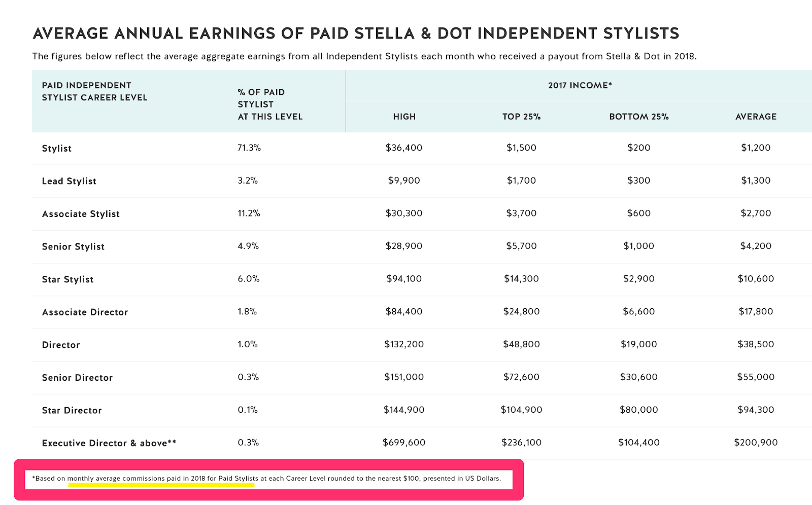Select the 1.0% value for Director

pos(248,344)
